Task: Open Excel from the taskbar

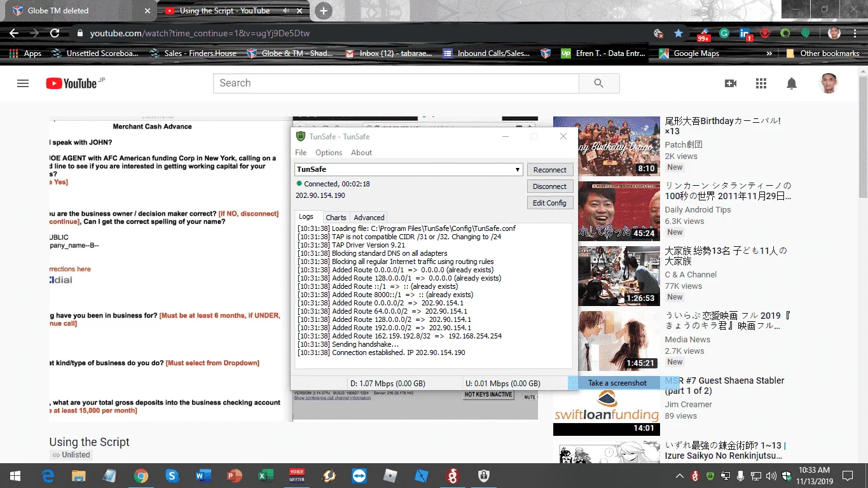Action: 265,475
